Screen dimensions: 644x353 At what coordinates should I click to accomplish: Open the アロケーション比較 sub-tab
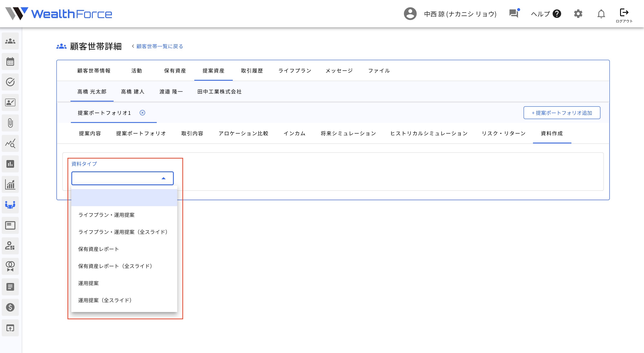[x=243, y=133]
